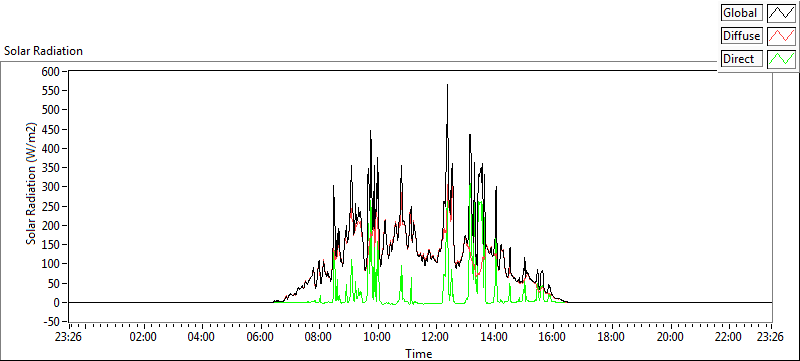Click the Global plot line sample icon
The height and width of the screenshot is (361, 800).
click(782, 13)
